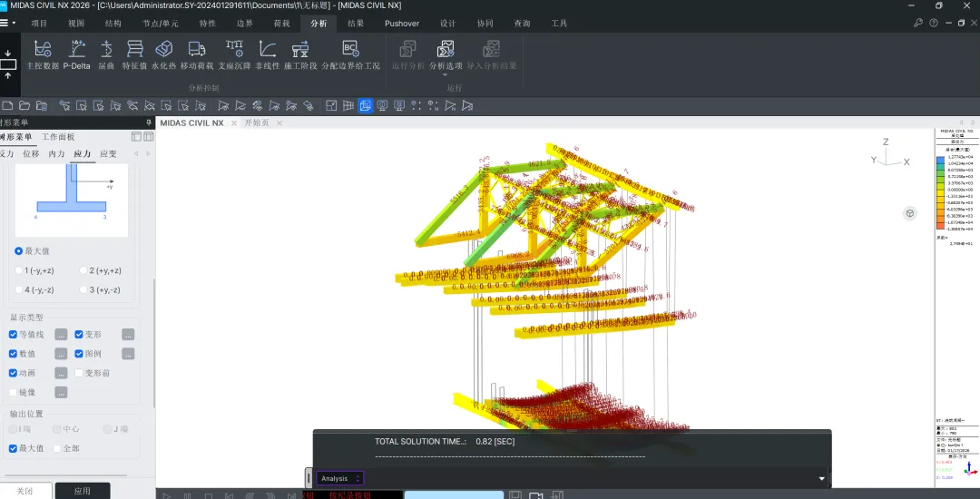Toggle the 动画 animation checkbox

point(13,373)
